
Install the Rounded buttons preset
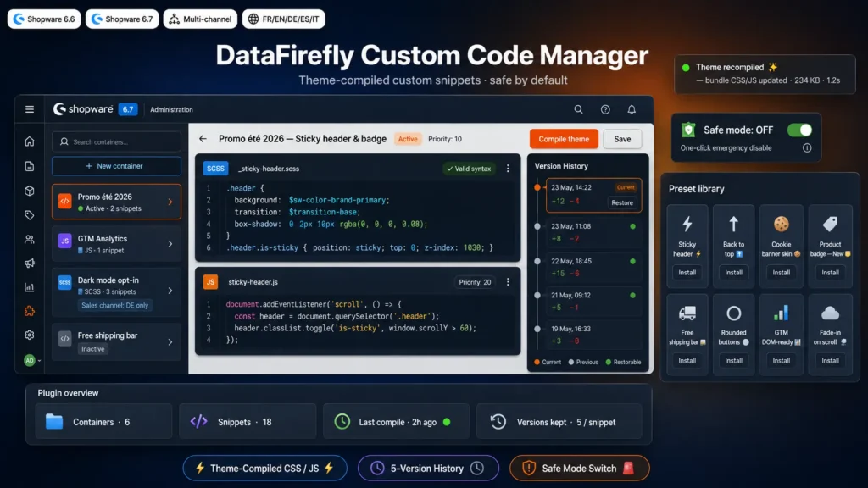(733, 360)
